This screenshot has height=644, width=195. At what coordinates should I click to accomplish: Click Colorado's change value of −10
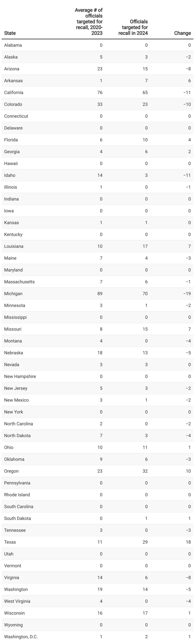[x=187, y=104]
